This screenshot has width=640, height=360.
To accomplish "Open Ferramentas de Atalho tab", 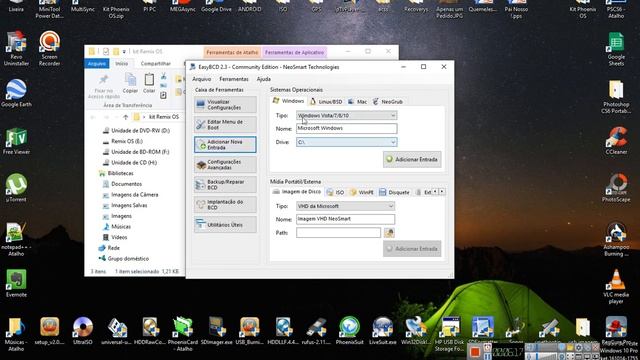I will [232, 52].
